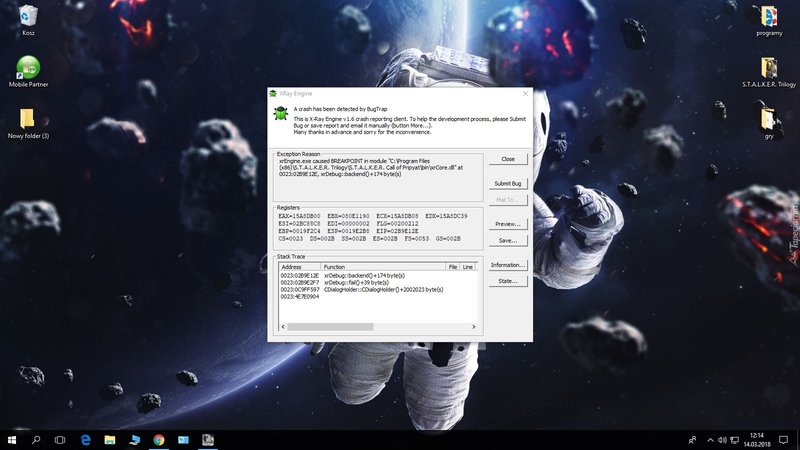800x450 pixels.
Task: Click the Mail To... button
Action: pyautogui.click(x=508, y=199)
